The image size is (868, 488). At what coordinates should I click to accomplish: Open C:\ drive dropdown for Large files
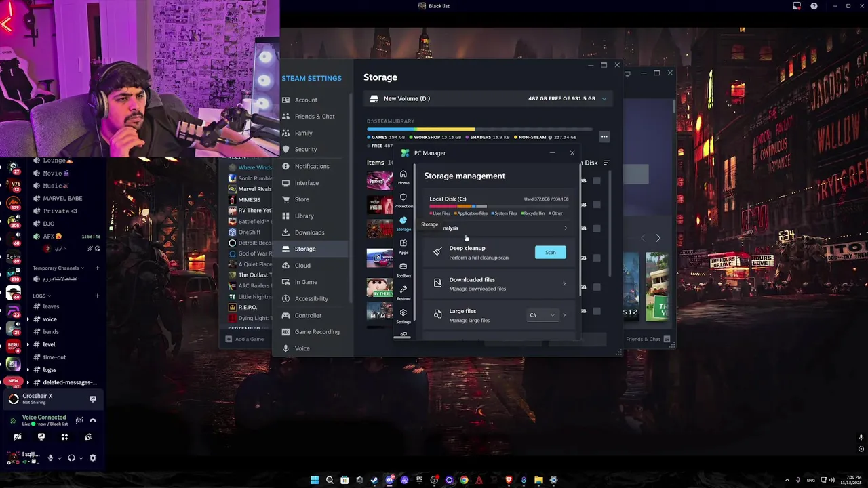pos(542,315)
